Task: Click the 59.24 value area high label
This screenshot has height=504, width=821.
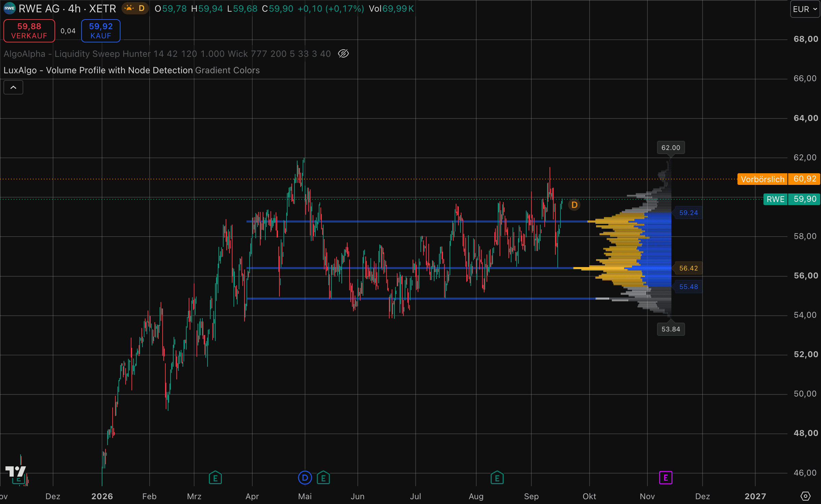Action: pos(688,213)
